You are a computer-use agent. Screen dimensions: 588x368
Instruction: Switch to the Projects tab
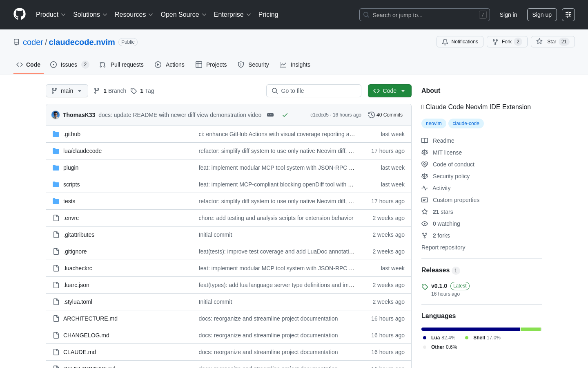[211, 65]
